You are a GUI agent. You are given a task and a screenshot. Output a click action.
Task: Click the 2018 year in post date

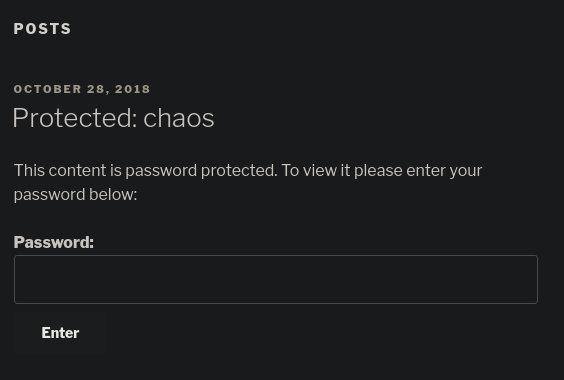[x=132, y=89]
